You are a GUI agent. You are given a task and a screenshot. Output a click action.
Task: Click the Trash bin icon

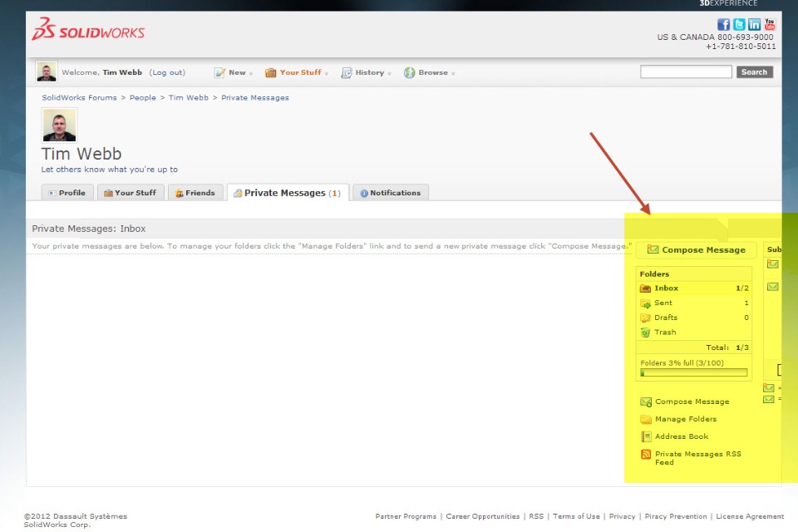coord(645,333)
